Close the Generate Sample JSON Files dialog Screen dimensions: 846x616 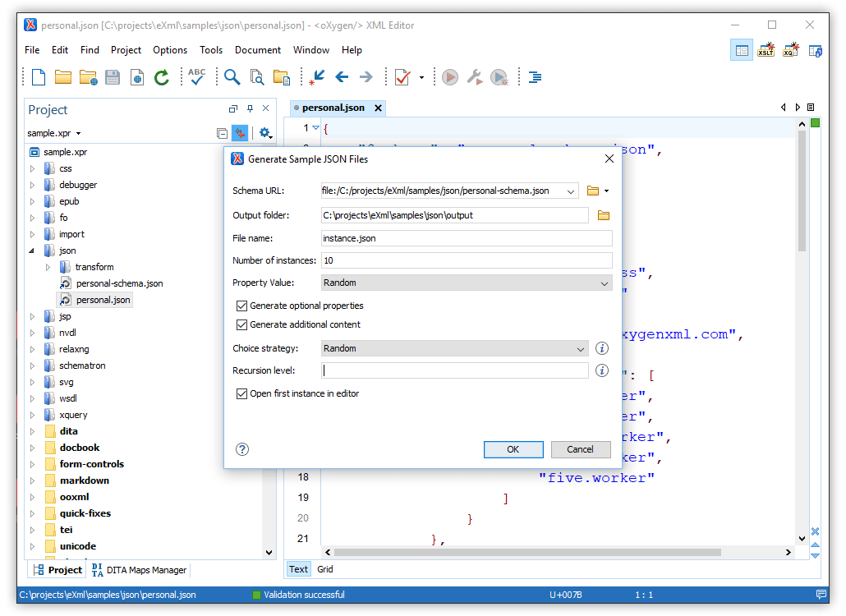pos(609,159)
